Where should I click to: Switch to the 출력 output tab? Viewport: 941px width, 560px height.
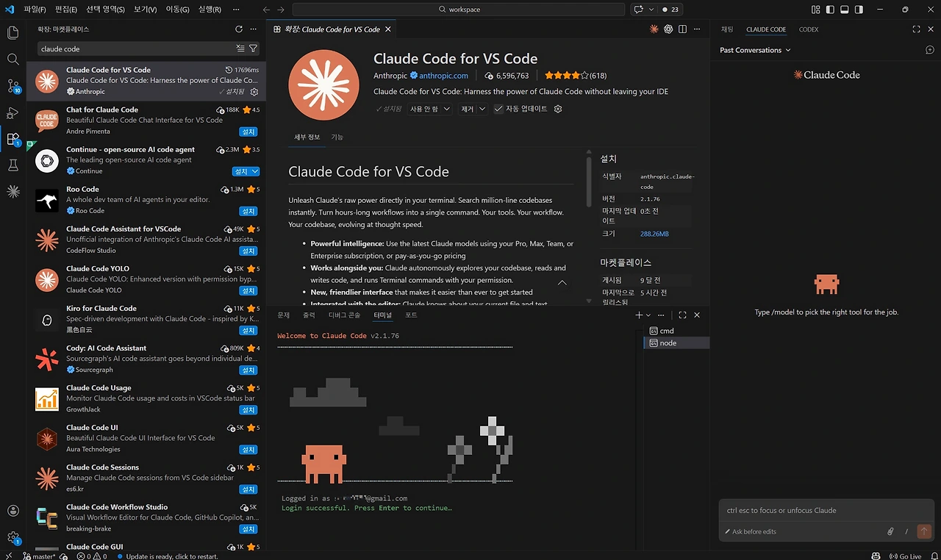(x=309, y=315)
